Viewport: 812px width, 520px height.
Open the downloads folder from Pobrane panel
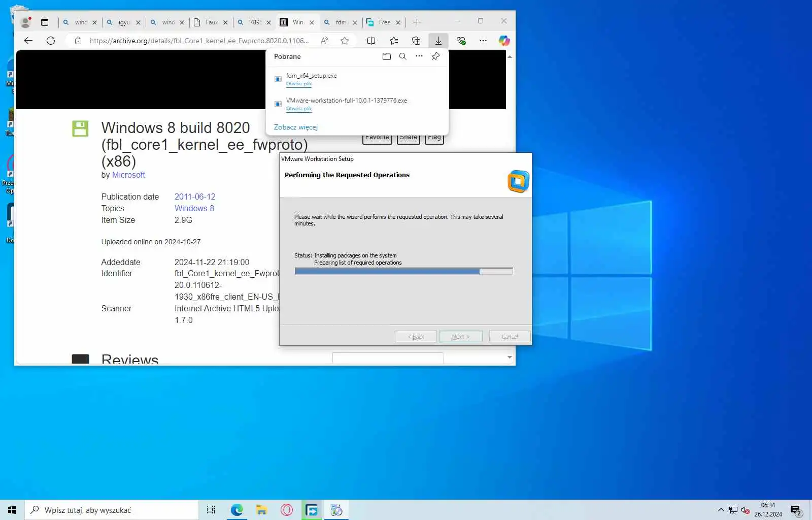pyautogui.click(x=387, y=56)
